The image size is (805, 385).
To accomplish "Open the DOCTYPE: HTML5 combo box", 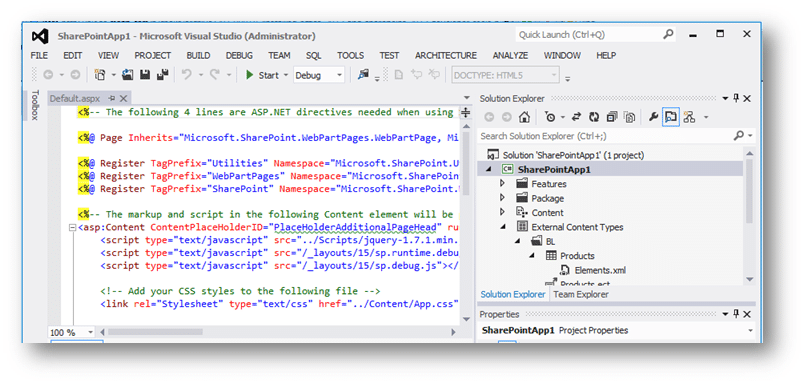I will click(505, 75).
